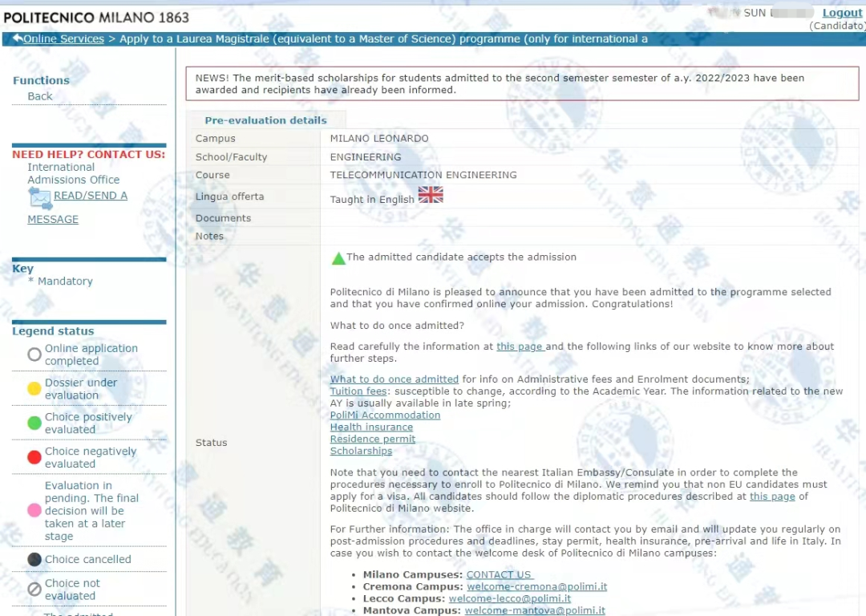Click CONTACT US for Milano Campuses

coord(500,574)
